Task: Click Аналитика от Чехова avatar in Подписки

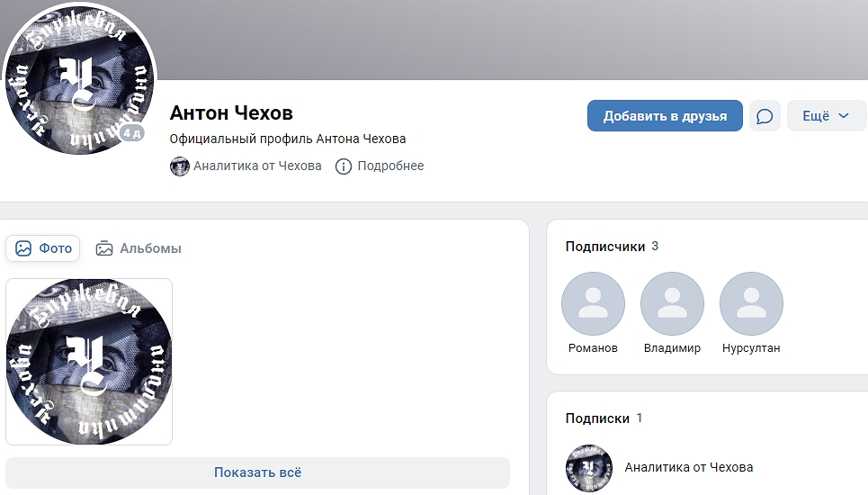Action: point(588,467)
